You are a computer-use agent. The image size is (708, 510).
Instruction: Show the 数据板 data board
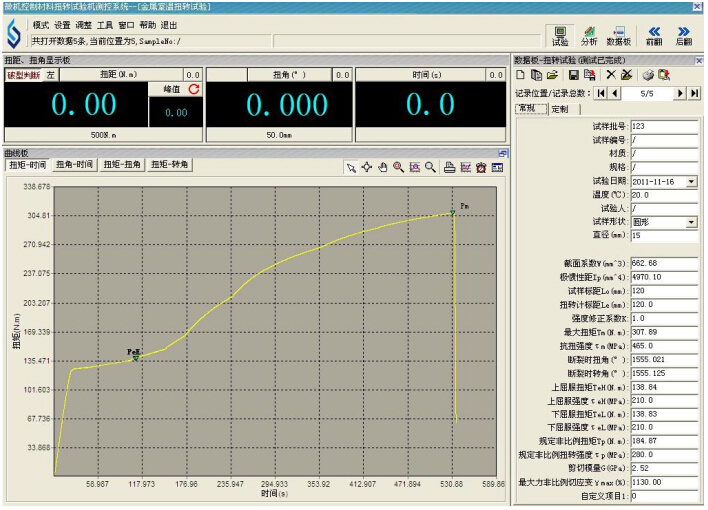pos(619,36)
